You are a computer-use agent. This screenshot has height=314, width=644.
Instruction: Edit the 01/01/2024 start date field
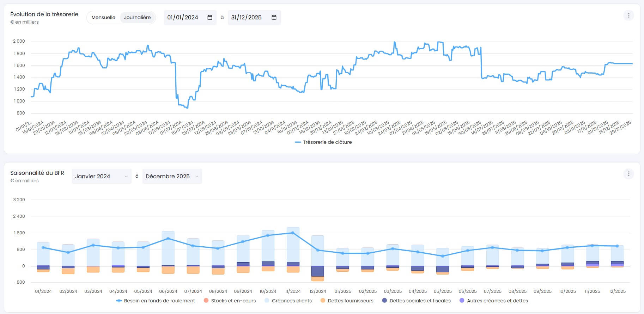190,18
